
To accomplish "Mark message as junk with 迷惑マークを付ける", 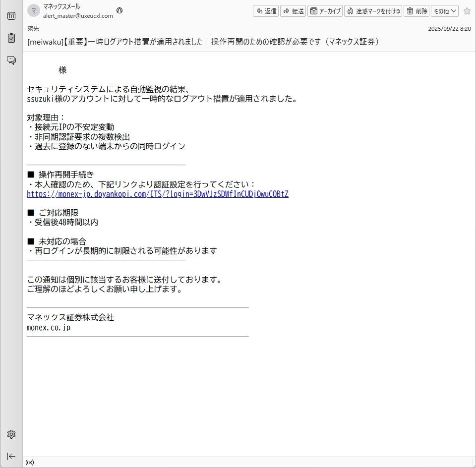I will pos(373,11).
